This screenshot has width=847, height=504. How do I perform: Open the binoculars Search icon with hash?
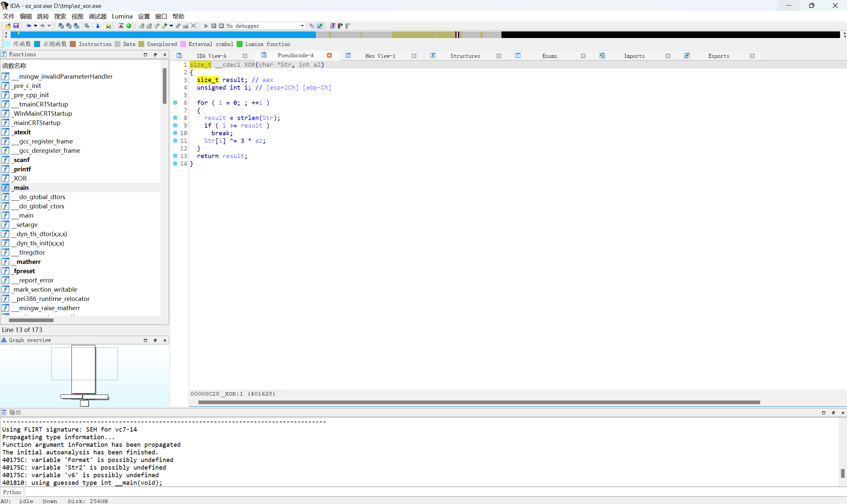(61, 26)
